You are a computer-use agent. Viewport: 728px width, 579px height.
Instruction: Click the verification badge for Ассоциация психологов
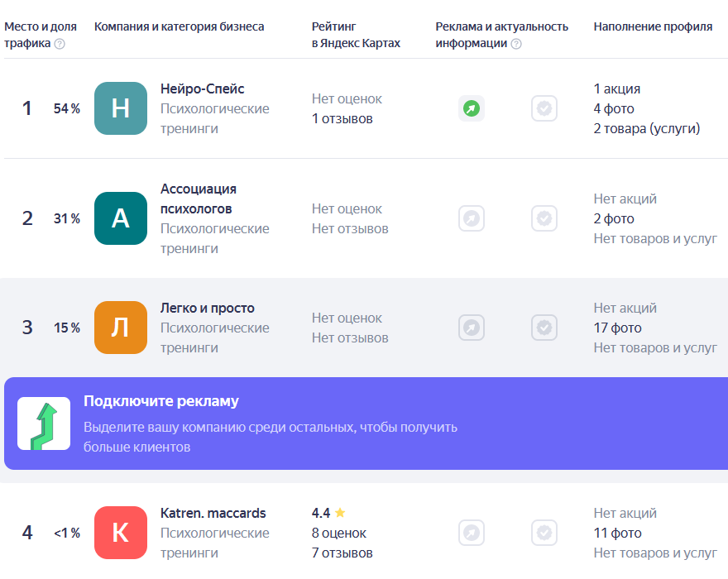[544, 218]
